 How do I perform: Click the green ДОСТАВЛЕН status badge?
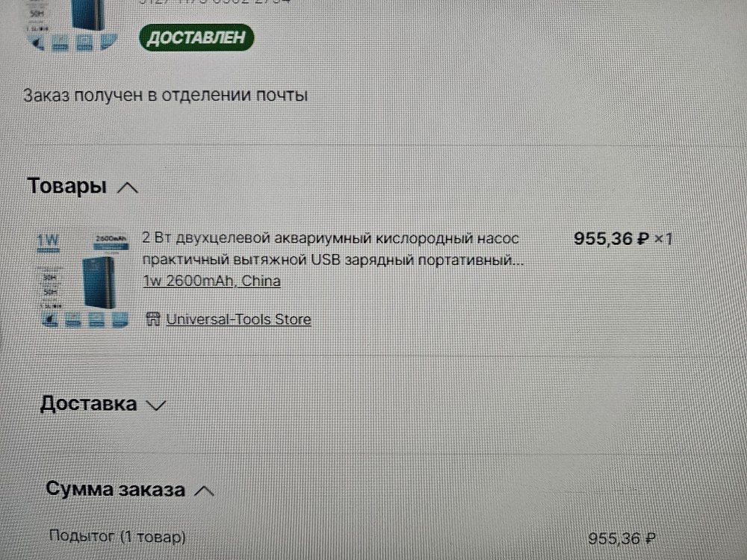(196, 37)
